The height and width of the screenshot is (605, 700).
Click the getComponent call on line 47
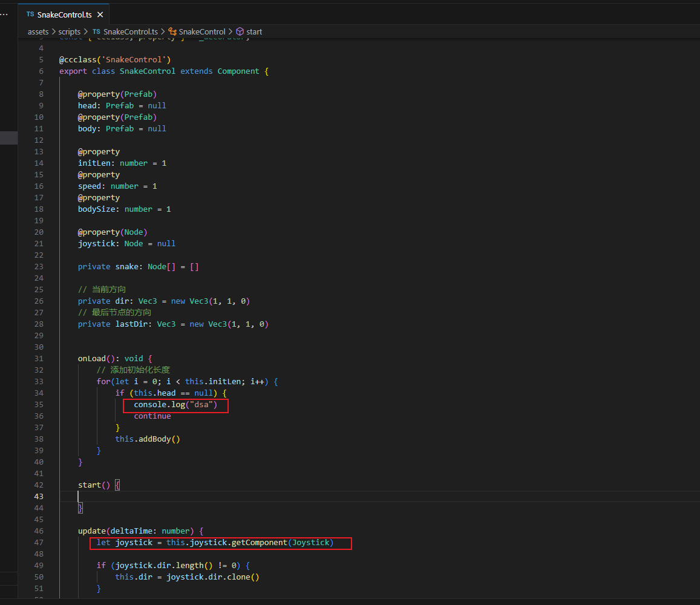[x=259, y=543]
